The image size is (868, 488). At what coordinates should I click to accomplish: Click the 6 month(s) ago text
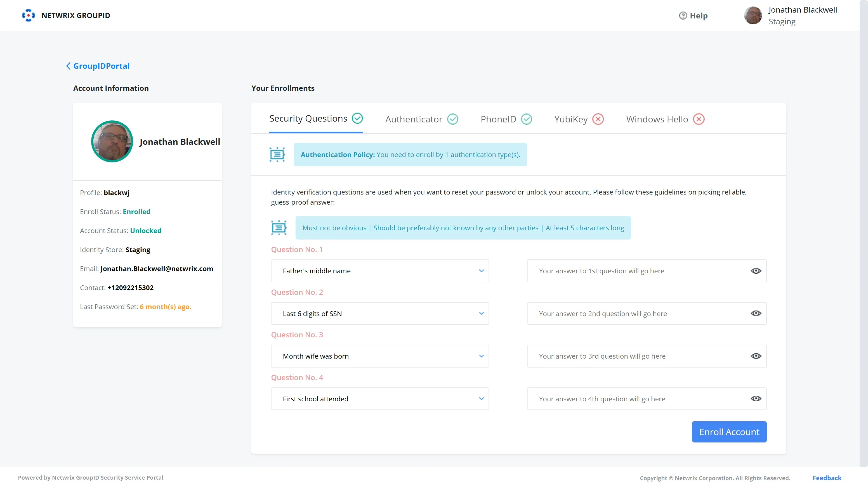click(x=166, y=307)
